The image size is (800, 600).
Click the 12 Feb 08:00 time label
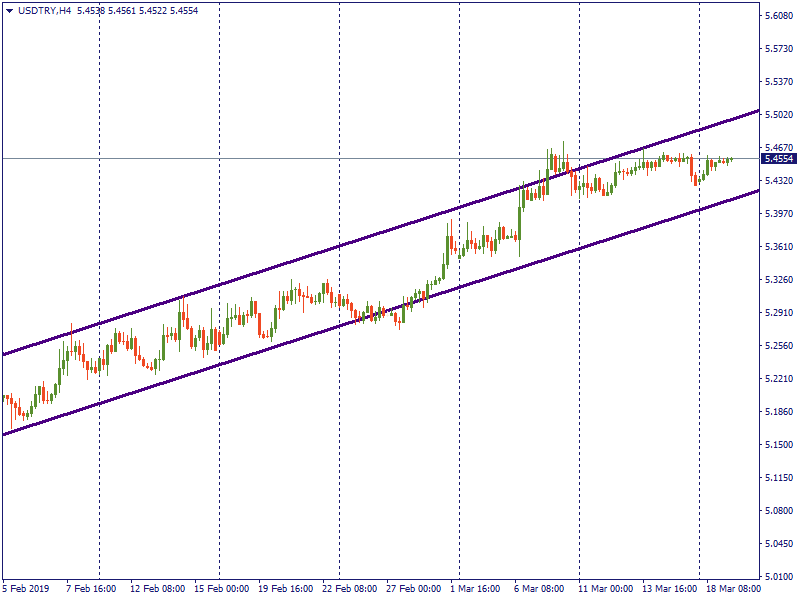pos(156,589)
